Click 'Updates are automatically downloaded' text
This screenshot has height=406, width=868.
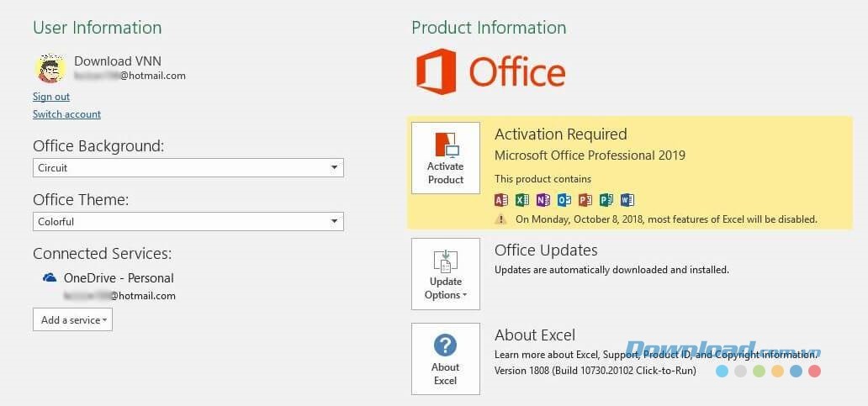point(611,271)
